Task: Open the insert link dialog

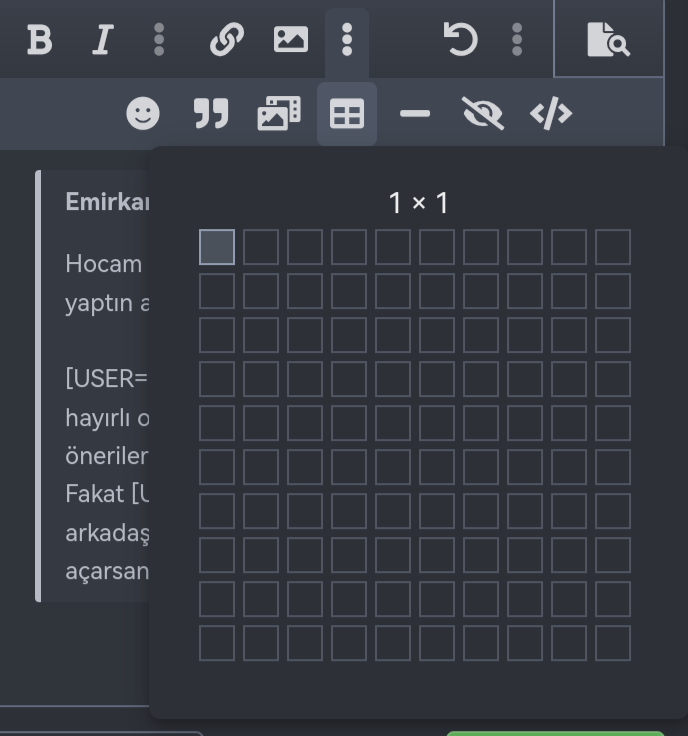Action: tap(227, 40)
